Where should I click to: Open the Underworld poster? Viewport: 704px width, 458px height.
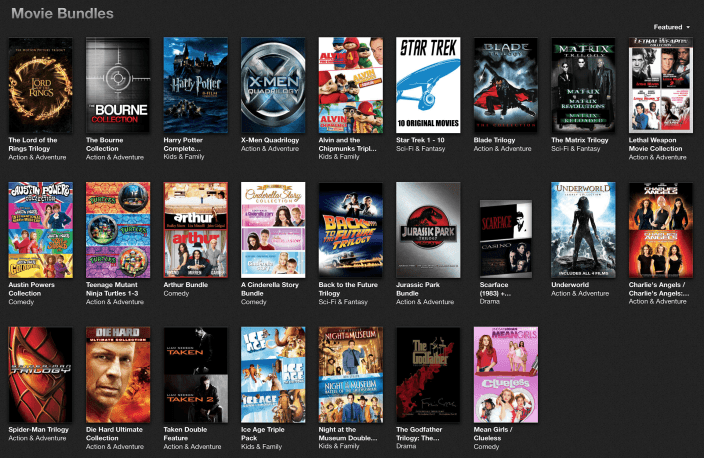[x=583, y=230]
